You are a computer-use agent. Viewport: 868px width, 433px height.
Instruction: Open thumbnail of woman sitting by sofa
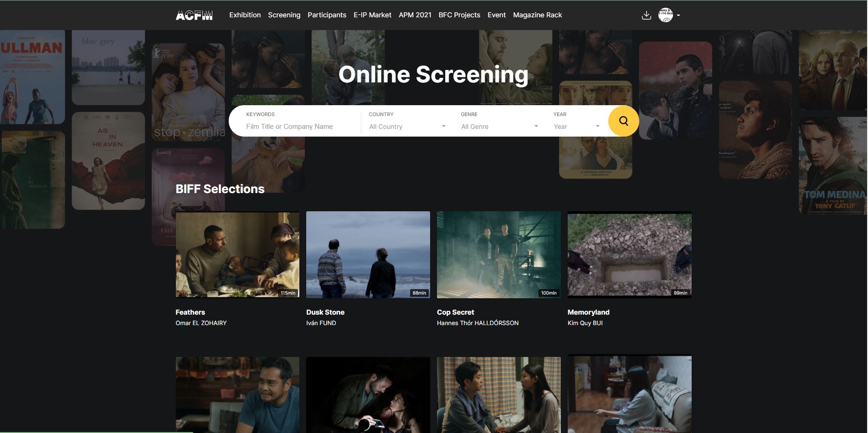pyautogui.click(x=630, y=395)
